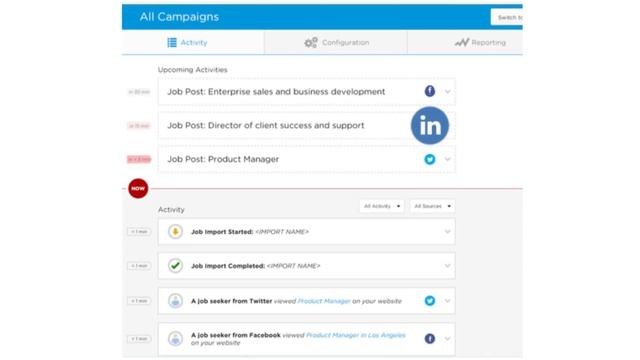Select A job seeker from Facebook text

236,335
